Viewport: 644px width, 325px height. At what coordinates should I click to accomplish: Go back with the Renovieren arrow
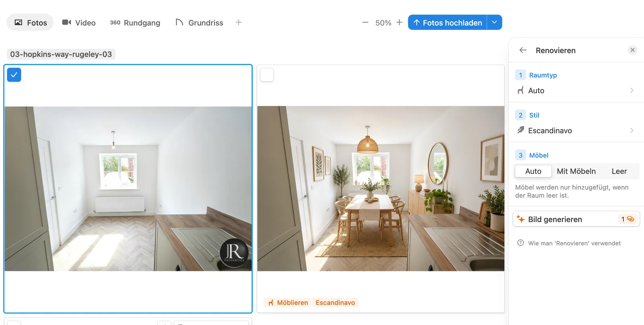(x=523, y=50)
